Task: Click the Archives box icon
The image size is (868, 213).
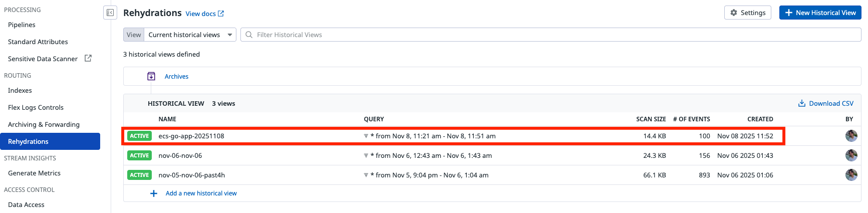Action: [x=151, y=76]
